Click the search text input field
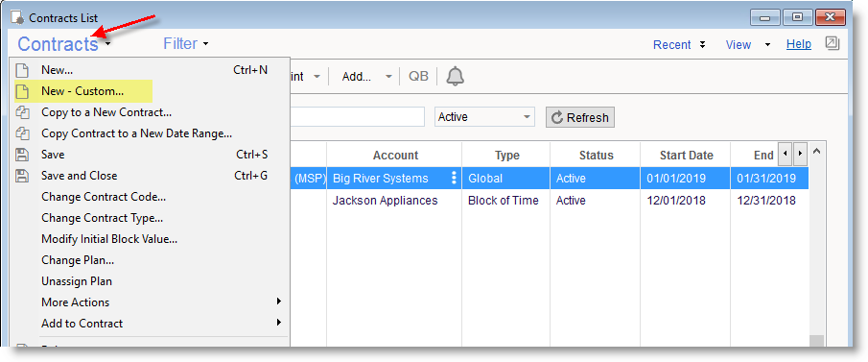The width and height of the screenshot is (868, 362). [x=357, y=117]
